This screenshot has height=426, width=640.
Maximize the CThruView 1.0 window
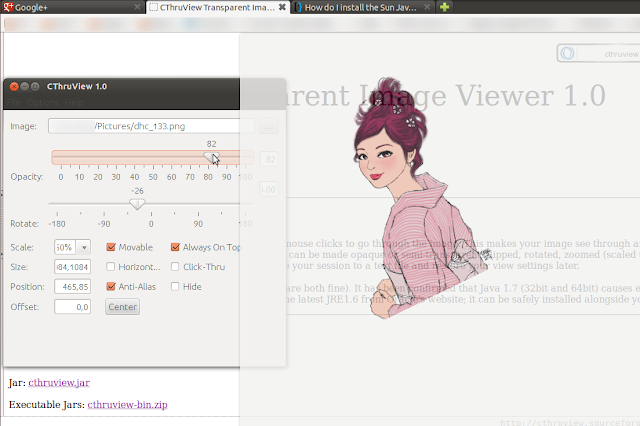click(x=35, y=87)
